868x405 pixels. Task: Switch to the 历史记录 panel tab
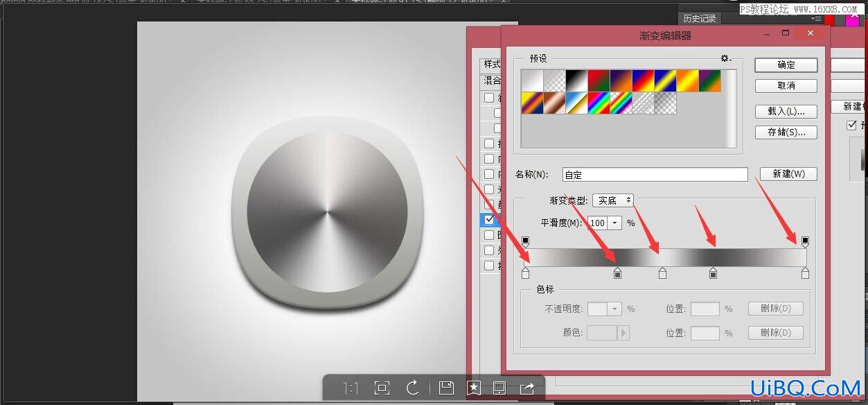699,19
